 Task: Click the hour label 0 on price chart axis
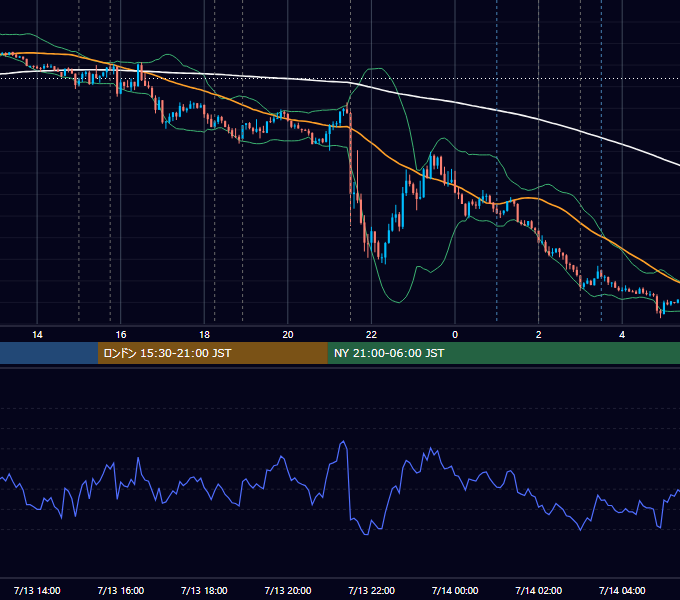[455, 335]
